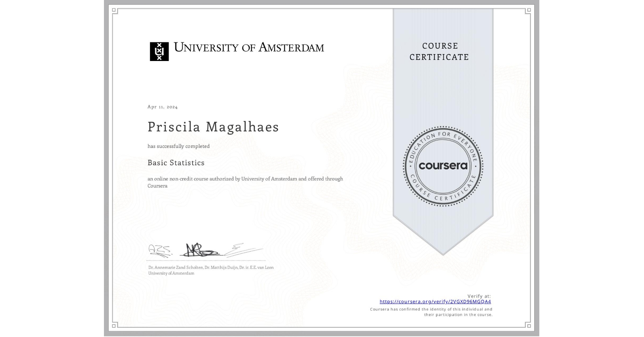Click the date 'Apr 11, 2024'
Image resolution: width=644 pixels, height=337 pixels.
(x=162, y=106)
